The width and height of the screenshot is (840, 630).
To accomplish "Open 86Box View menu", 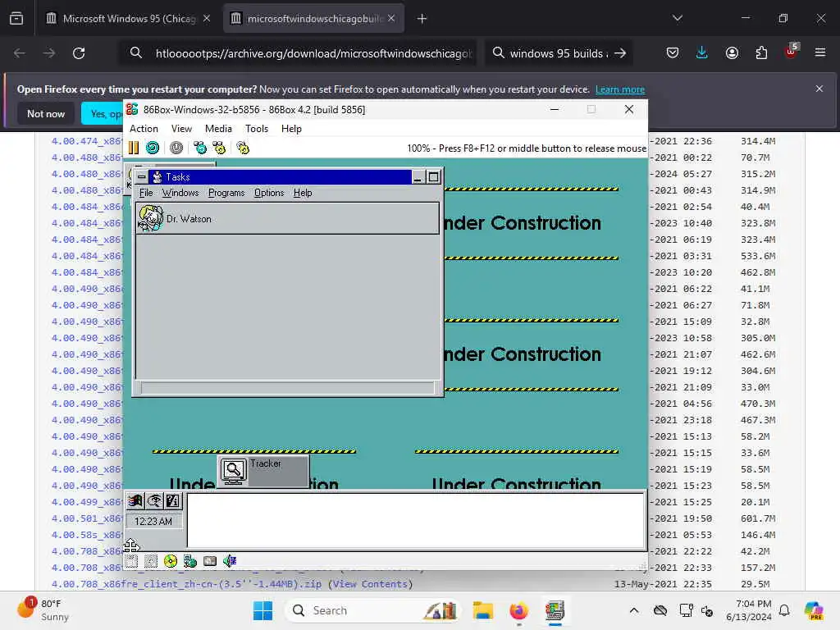I will tap(181, 129).
